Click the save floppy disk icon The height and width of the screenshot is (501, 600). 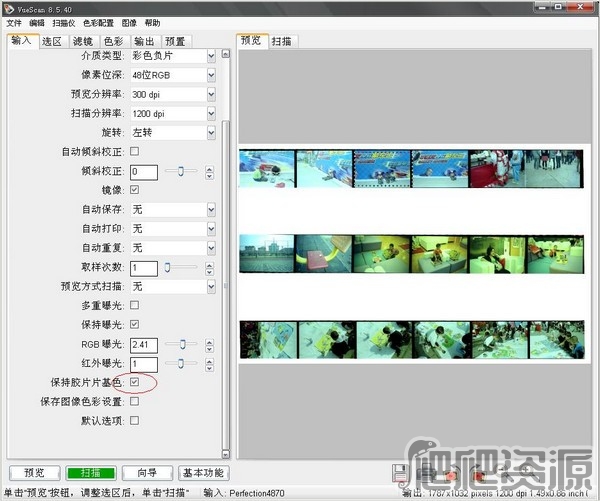399,473
